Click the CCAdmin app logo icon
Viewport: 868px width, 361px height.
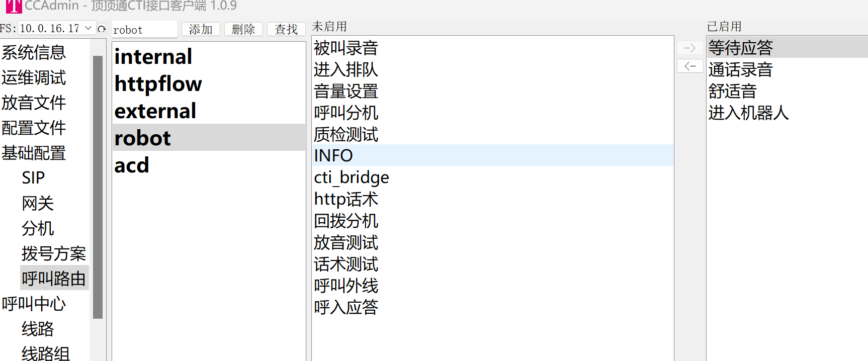point(14,6)
